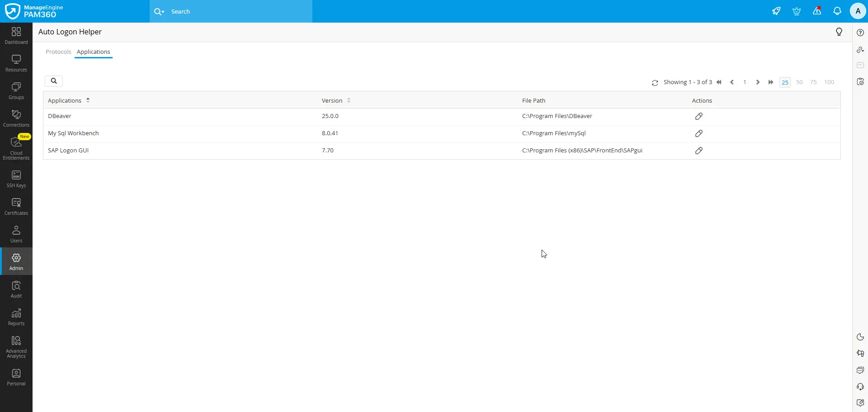Toggle the light bulb help tip
The image size is (868, 412).
pos(839,32)
